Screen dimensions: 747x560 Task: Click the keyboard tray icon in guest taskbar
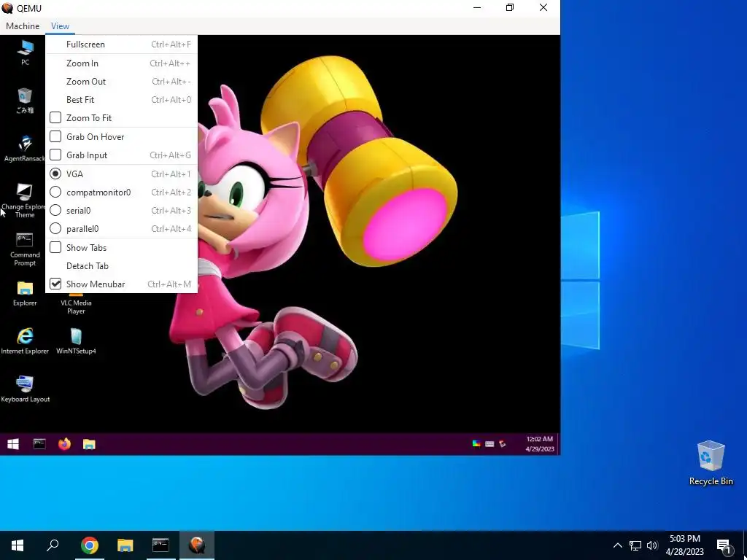click(489, 444)
